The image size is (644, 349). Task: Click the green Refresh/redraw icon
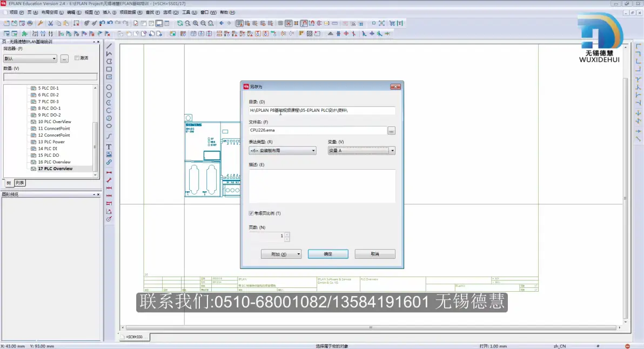[x=180, y=23]
